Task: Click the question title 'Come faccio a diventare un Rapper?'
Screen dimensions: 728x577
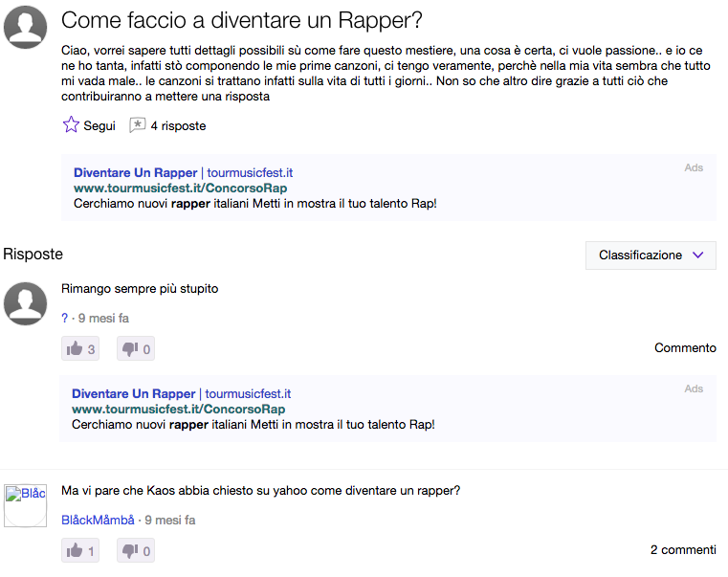Action: click(242, 20)
